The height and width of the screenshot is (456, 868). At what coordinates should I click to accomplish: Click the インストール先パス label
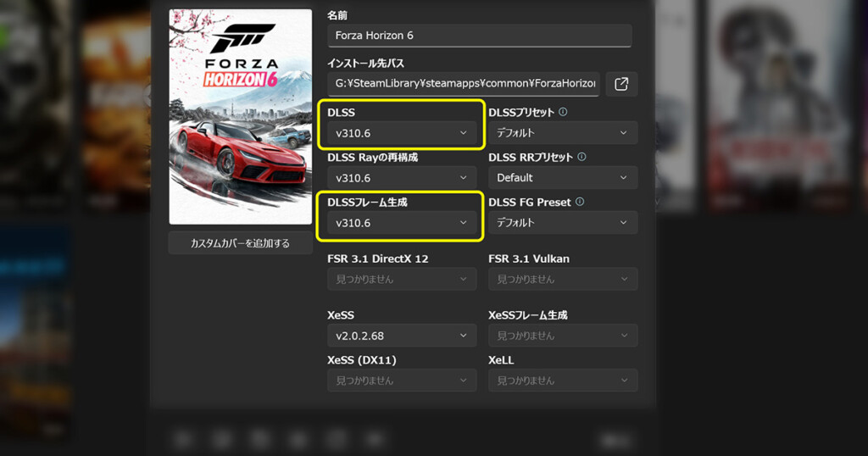pos(365,63)
